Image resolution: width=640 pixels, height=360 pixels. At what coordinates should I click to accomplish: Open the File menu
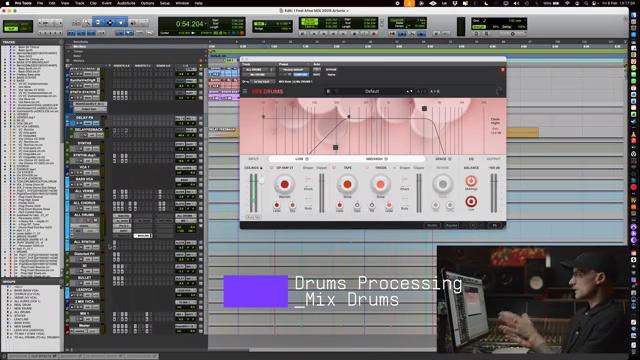point(40,3)
